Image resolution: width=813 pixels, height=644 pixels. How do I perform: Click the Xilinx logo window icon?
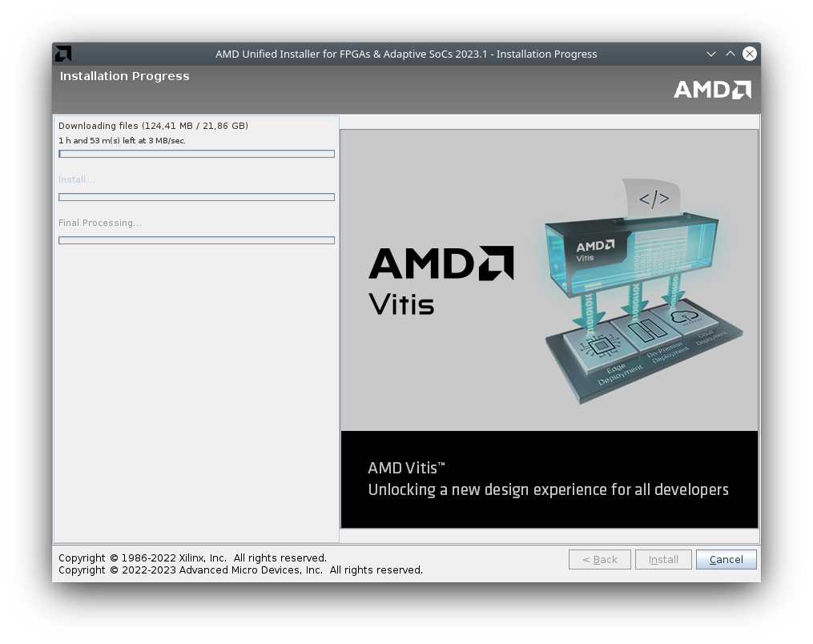tap(62, 54)
